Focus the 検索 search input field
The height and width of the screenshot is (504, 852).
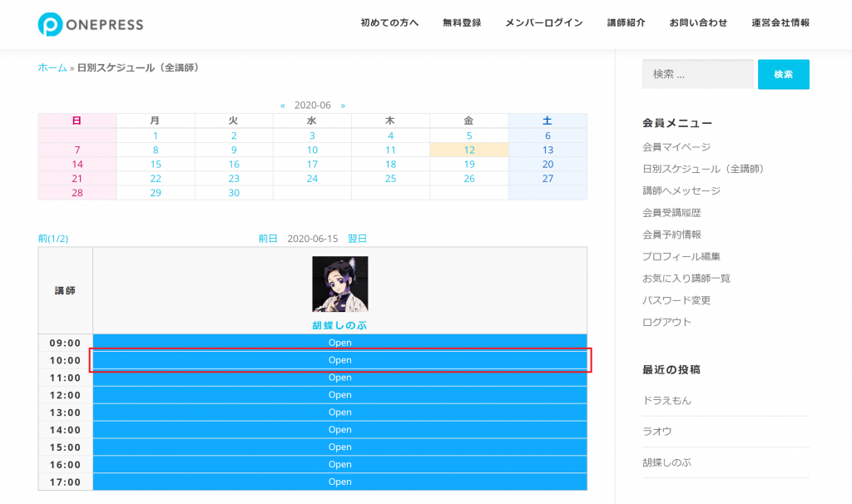698,74
